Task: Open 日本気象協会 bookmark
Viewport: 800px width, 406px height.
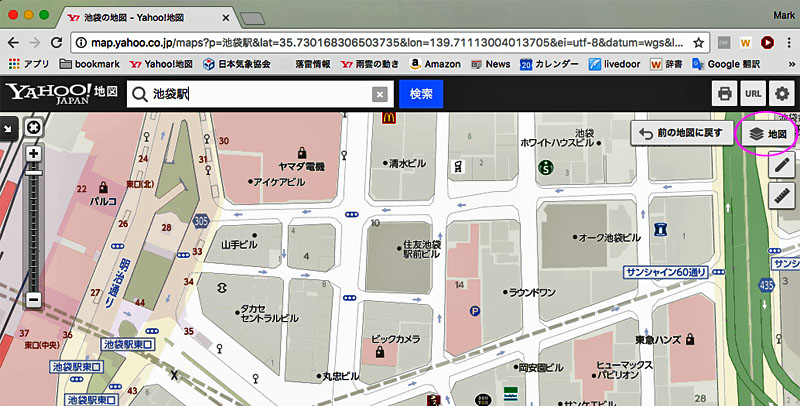Action: (x=236, y=64)
